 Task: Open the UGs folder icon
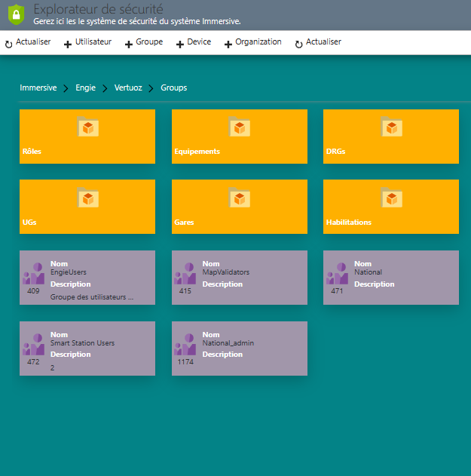click(88, 198)
